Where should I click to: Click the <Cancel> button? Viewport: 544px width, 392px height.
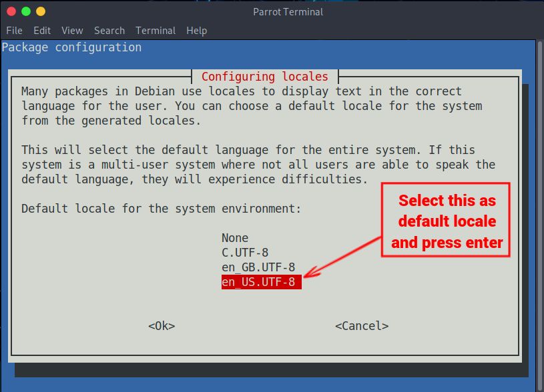[x=361, y=325]
